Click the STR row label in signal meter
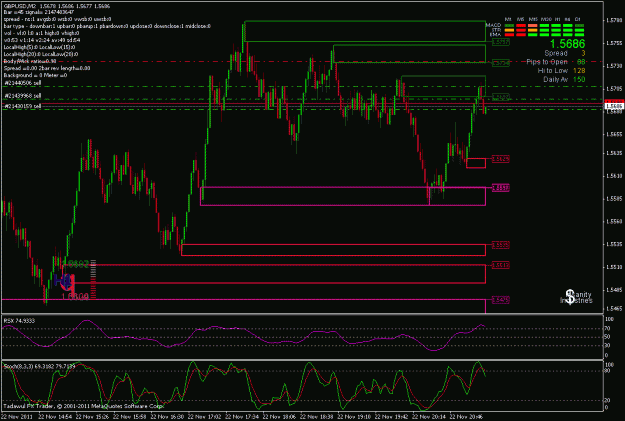 coord(496,30)
